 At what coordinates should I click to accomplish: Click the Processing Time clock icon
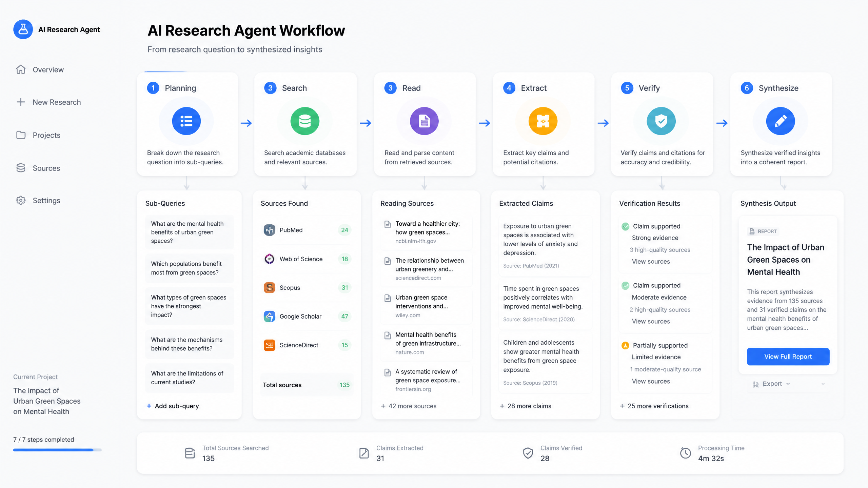[x=686, y=453]
